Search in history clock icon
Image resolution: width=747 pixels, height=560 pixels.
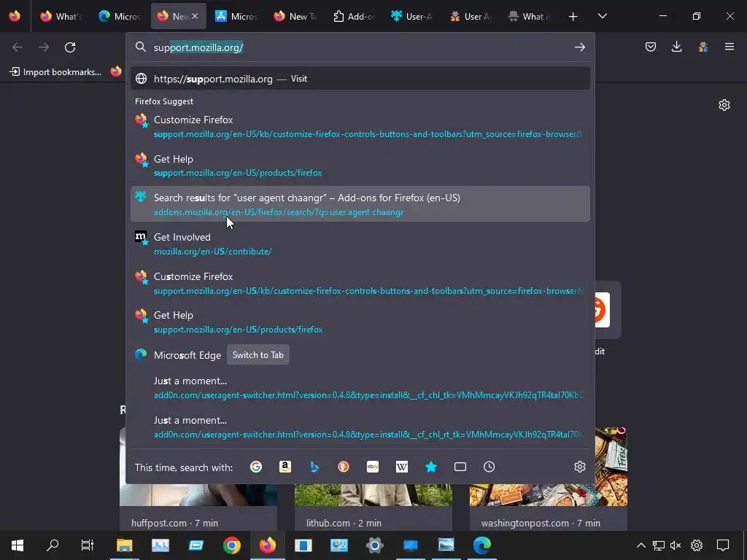489,467
